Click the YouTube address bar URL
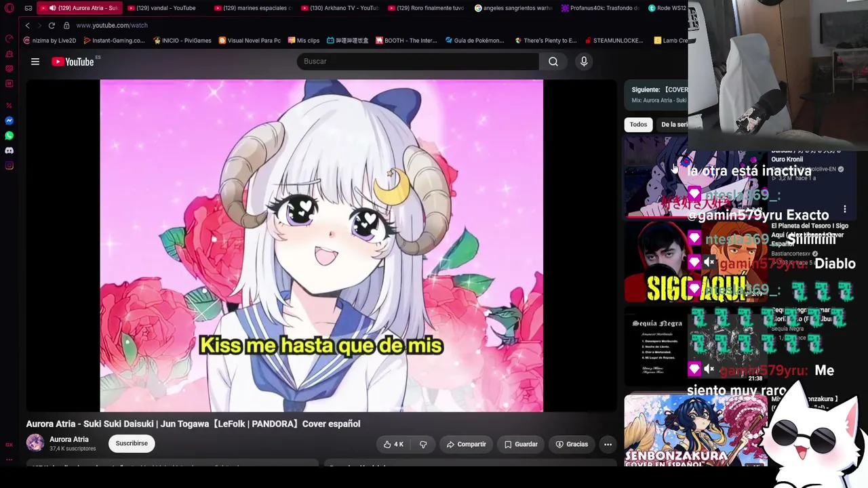The width and height of the screenshot is (868, 488). coord(112,26)
